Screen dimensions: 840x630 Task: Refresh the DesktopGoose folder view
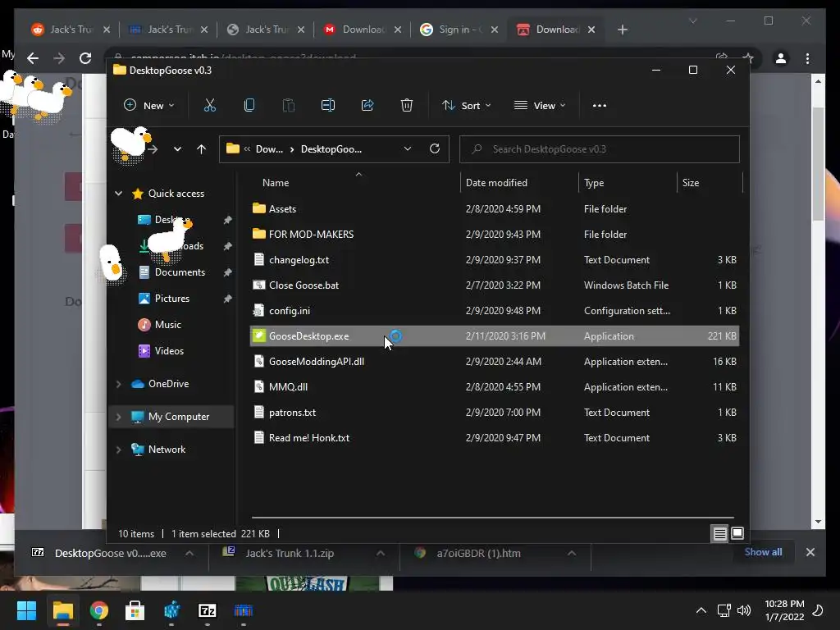435,148
